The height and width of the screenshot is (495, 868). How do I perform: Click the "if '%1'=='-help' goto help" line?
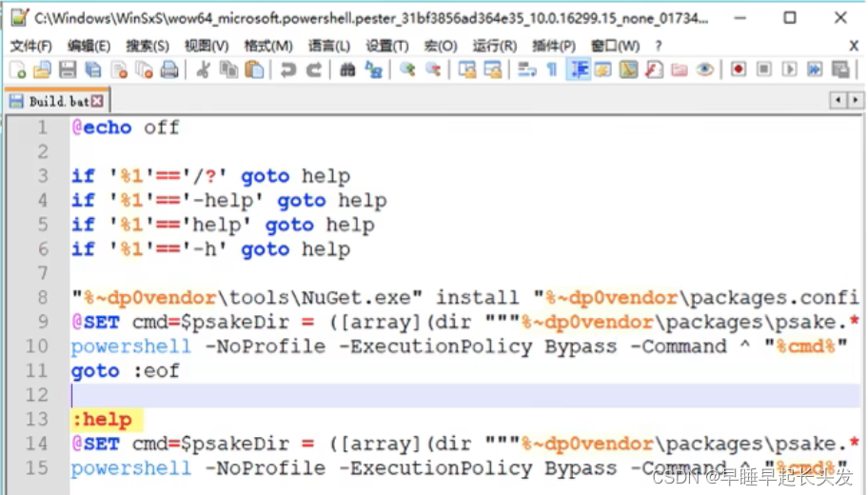pyautogui.click(x=229, y=200)
